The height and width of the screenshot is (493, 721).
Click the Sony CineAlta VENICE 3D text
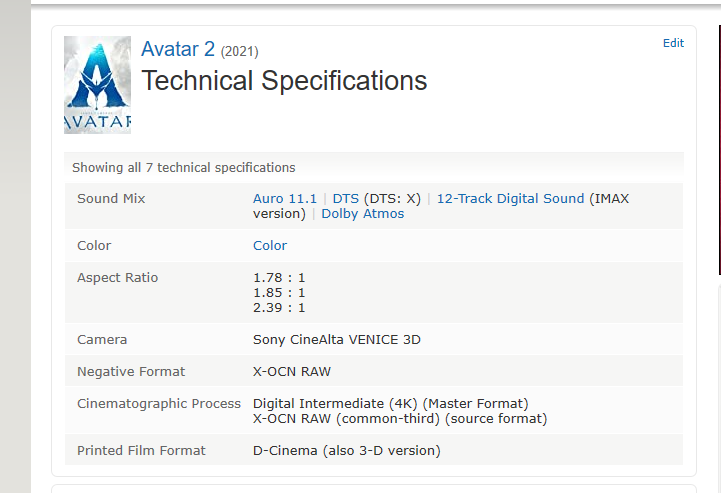pyautogui.click(x=337, y=340)
